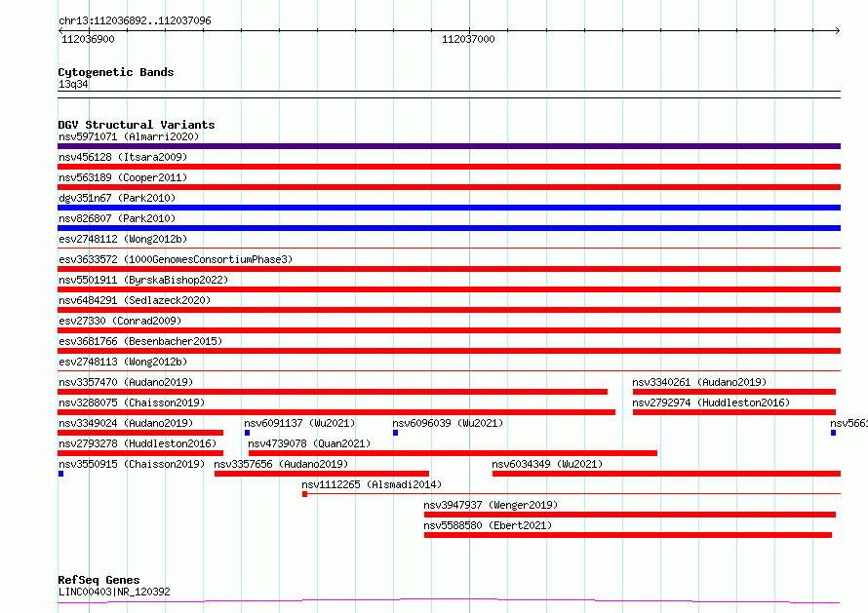Click the 112037000 ruler tick label
This screenshot has width=868, height=613.
[x=468, y=39]
